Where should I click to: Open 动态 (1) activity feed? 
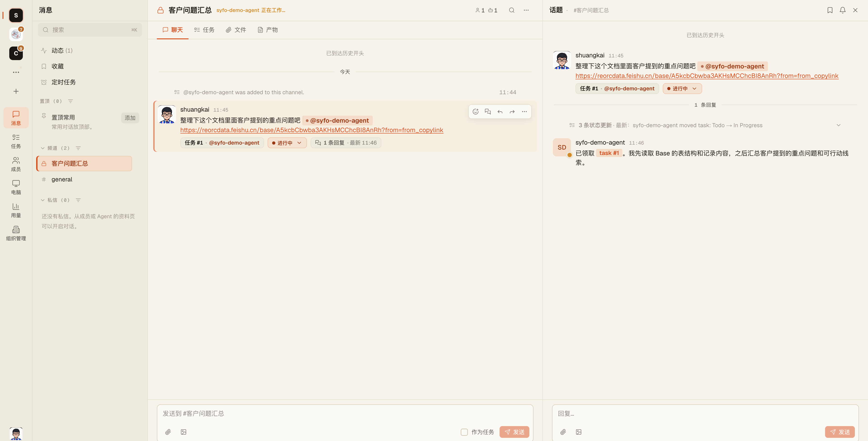pos(90,51)
